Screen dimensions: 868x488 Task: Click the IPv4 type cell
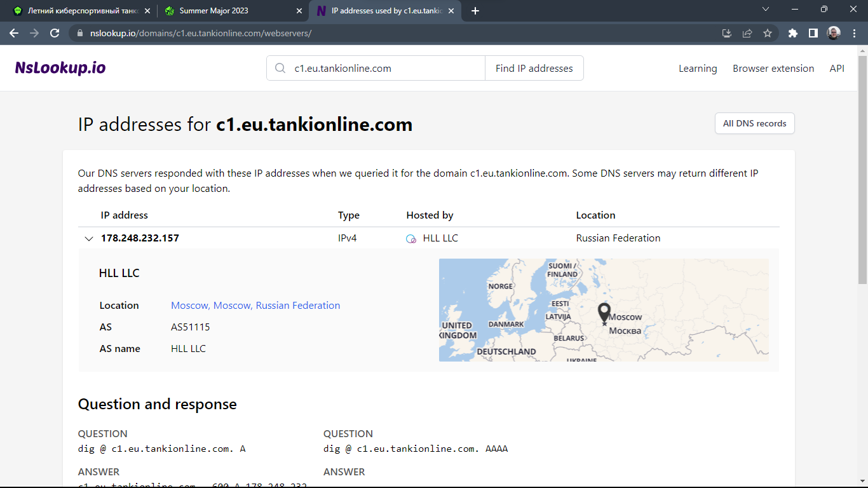[347, 238]
